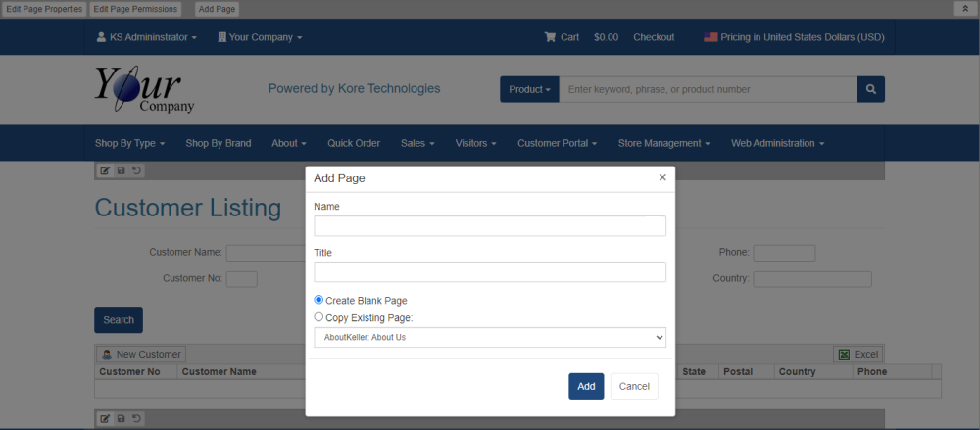
Task: Click the Add button in dialog
Action: pyautogui.click(x=586, y=386)
